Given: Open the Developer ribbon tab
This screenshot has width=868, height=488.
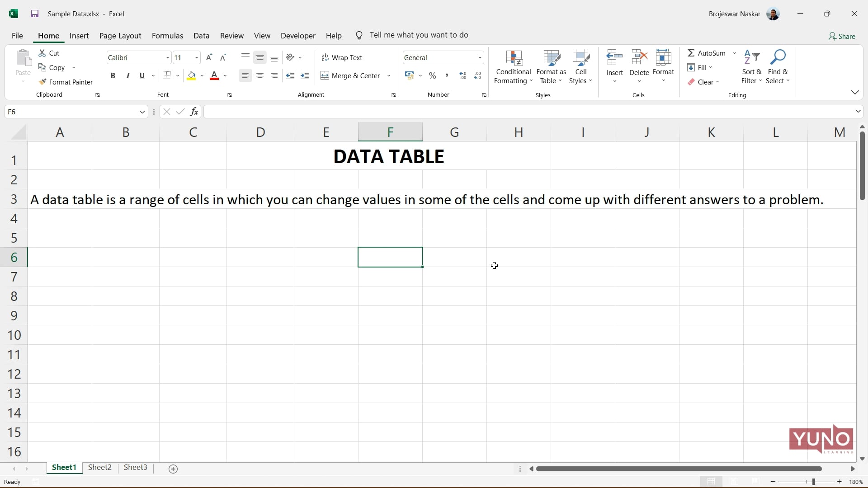Looking at the screenshot, I should 298,36.
